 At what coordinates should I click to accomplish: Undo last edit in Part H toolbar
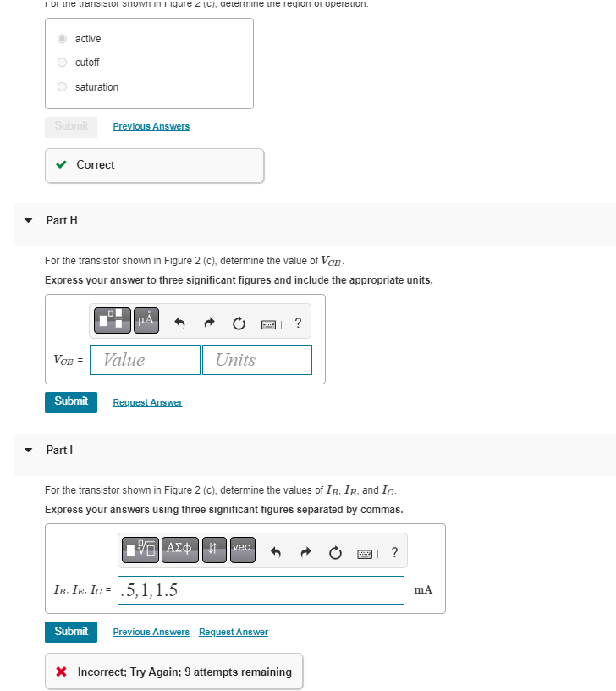coord(179,323)
